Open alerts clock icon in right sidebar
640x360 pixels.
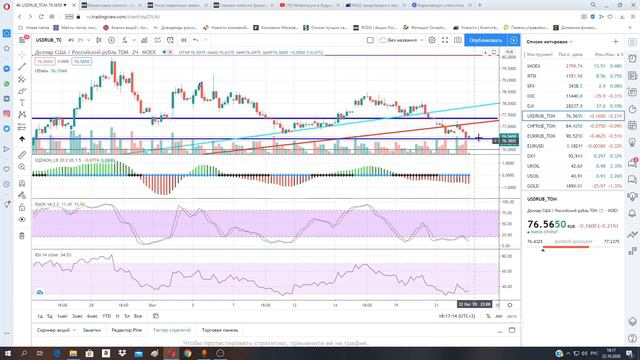[x=632, y=58]
